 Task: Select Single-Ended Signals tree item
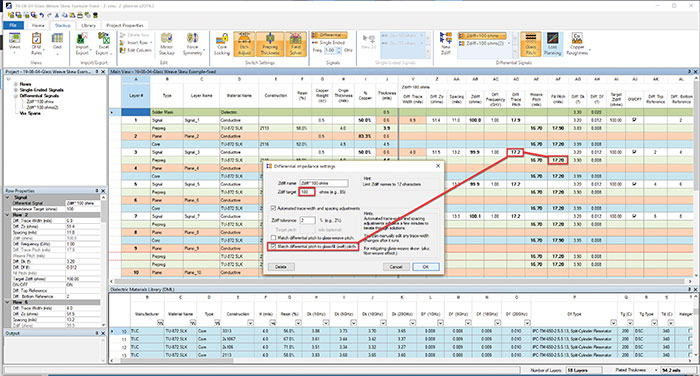(x=41, y=90)
